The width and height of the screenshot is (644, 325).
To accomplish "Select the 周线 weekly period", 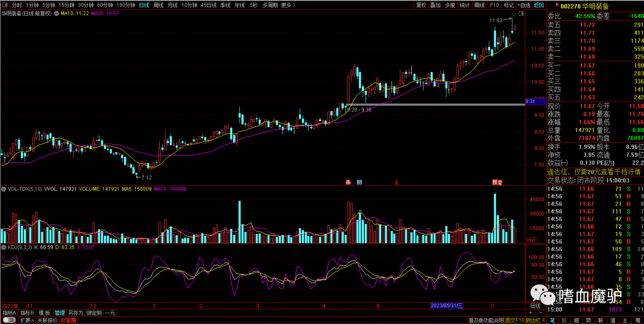I will 158,5.
